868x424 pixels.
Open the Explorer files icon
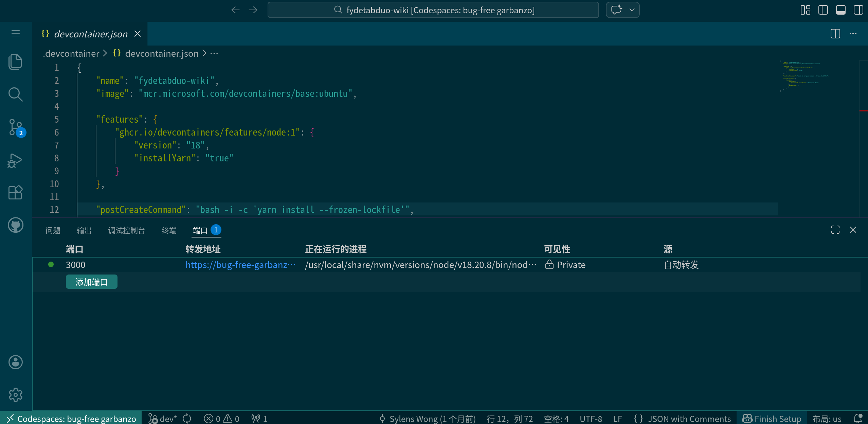tap(15, 62)
